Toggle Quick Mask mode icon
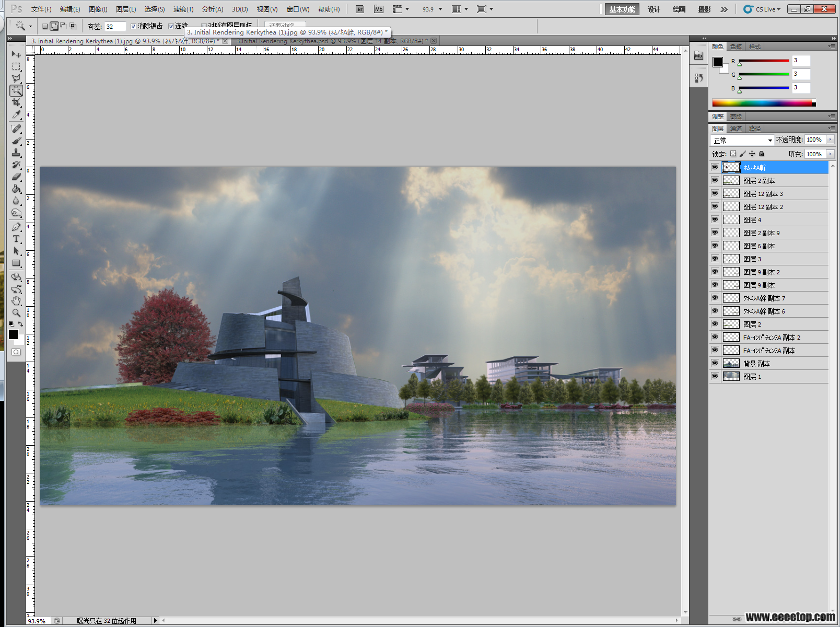The image size is (840, 627). (x=16, y=352)
